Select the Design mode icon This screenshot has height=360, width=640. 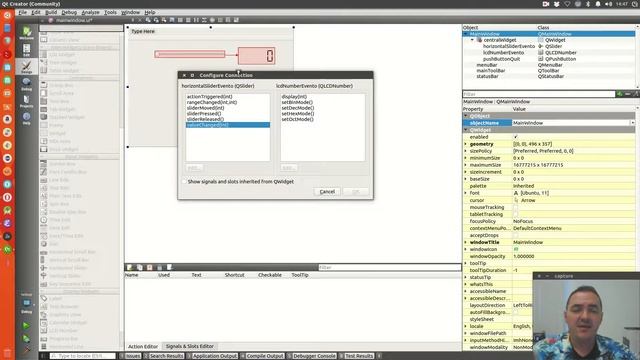coord(27,67)
